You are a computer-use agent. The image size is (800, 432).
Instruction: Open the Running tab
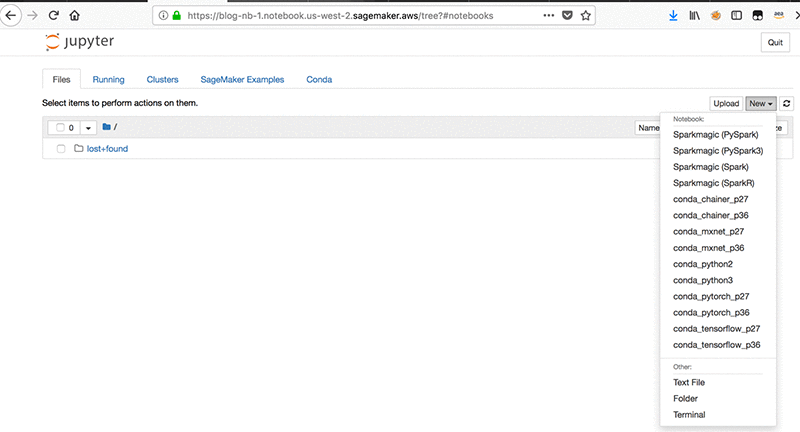[108, 80]
